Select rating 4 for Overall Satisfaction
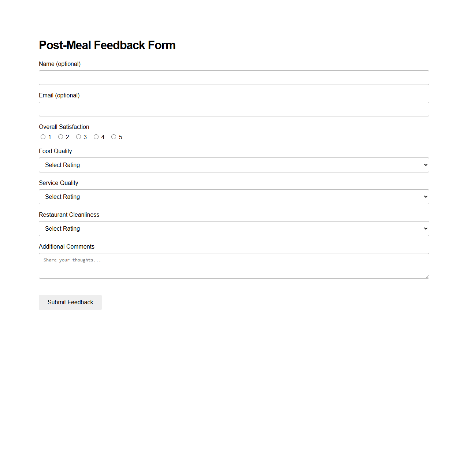The width and height of the screenshot is (468, 476). (96, 137)
